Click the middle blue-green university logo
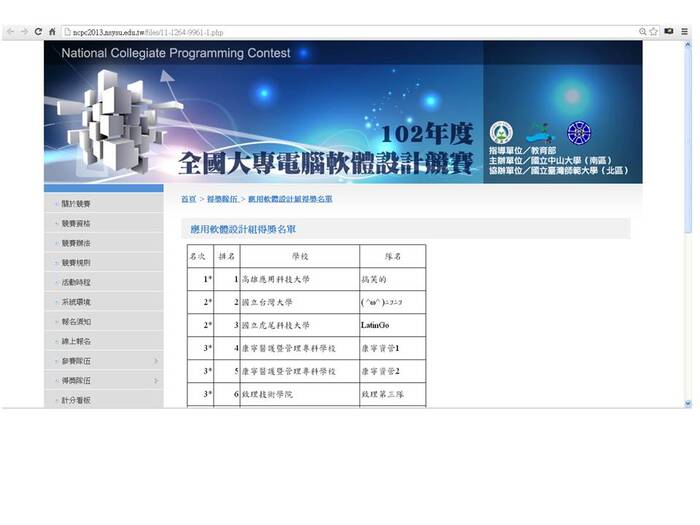This screenshot has height=525, width=700. pos(540,133)
